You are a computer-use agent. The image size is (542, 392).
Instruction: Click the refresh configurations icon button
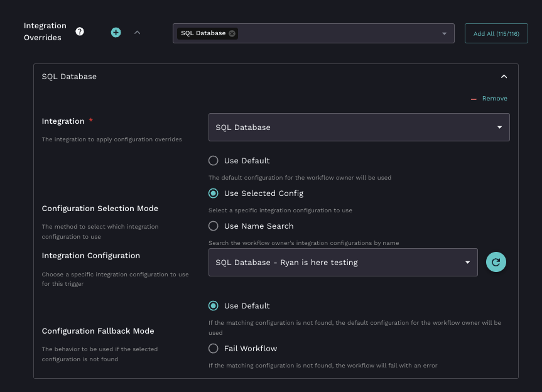(x=496, y=263)
